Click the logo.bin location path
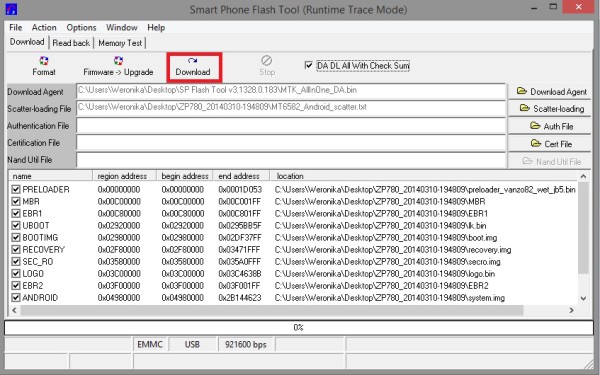The height and width of the screenshot is (375, 600). 385,274
